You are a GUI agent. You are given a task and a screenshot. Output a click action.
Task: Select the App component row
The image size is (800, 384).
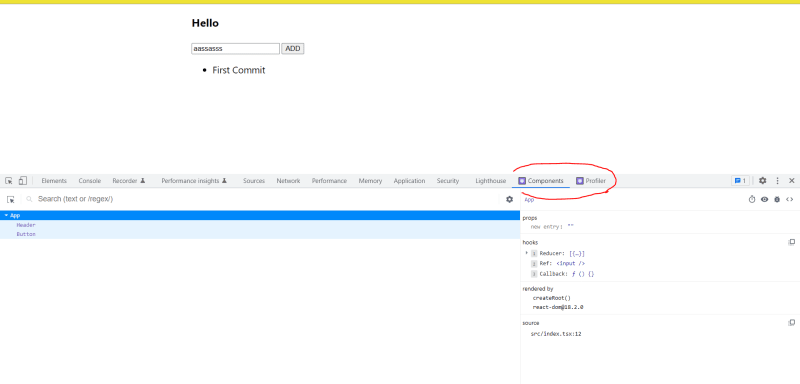pos(260,215)
